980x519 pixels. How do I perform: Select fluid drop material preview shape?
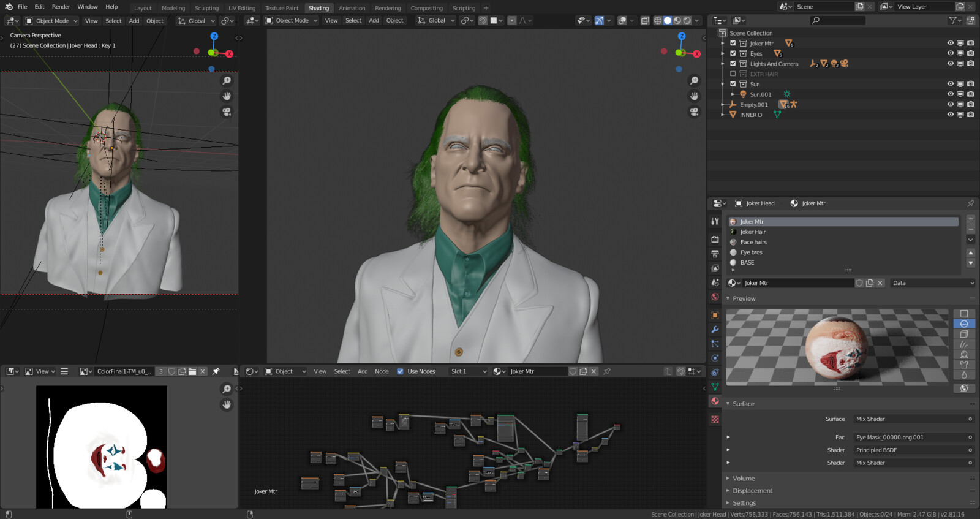pyautogui.click(x=964, y=374)
